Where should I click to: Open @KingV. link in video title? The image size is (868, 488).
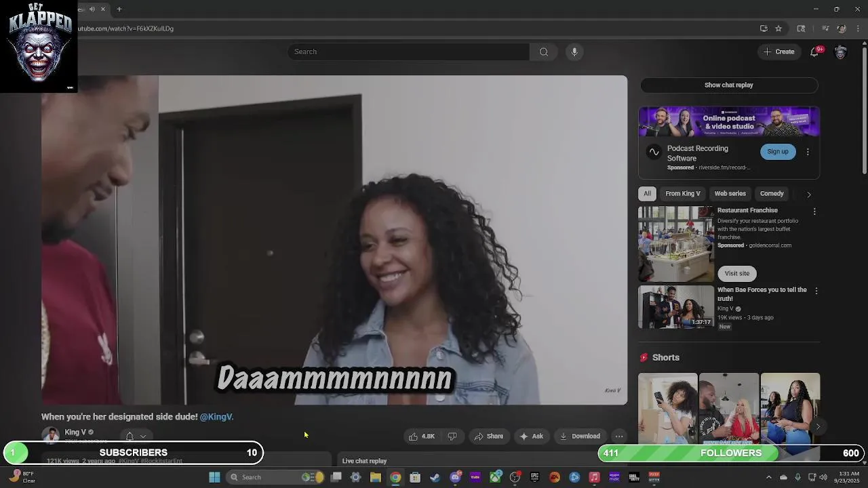click(216, 417)
